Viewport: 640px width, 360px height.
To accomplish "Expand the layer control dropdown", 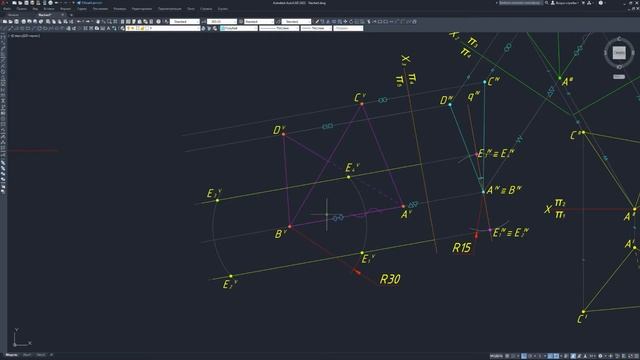I will (x=163, y=28).
